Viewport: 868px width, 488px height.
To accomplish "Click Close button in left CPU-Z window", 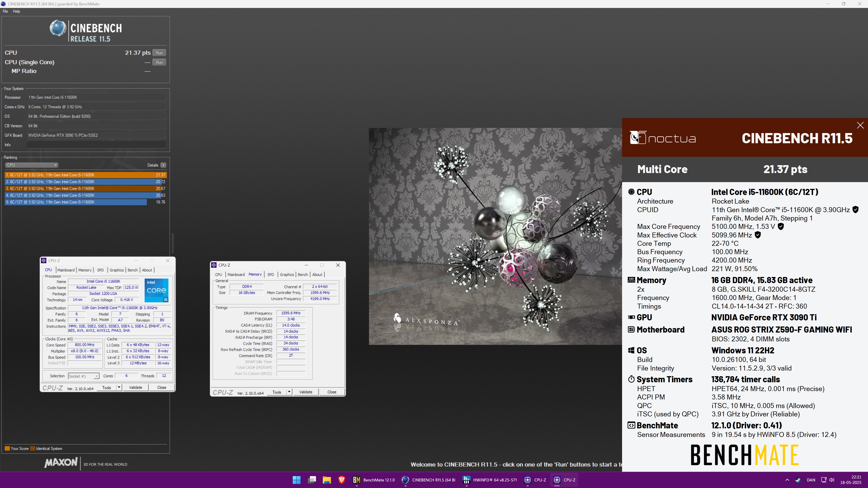I will 162,387.
